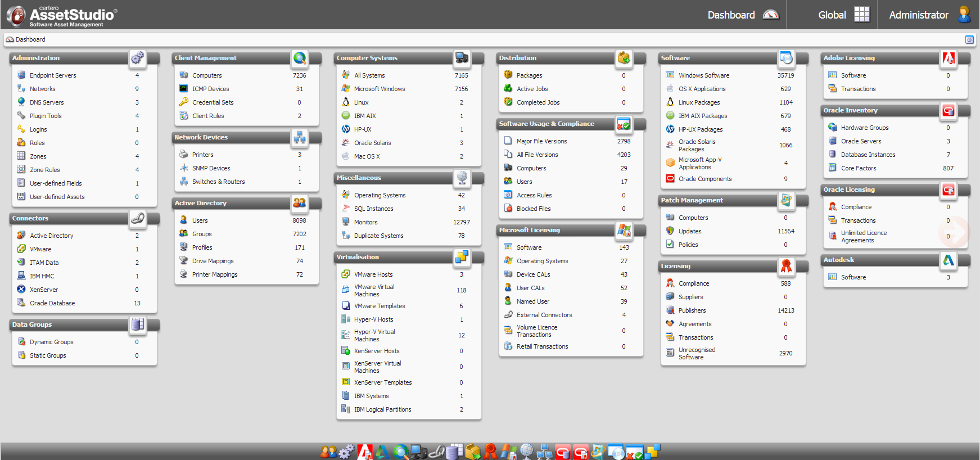Screen dimensions: 980x460
Task: Click the small options icon right of breadcrumb bar
Action: click(969, 39)
